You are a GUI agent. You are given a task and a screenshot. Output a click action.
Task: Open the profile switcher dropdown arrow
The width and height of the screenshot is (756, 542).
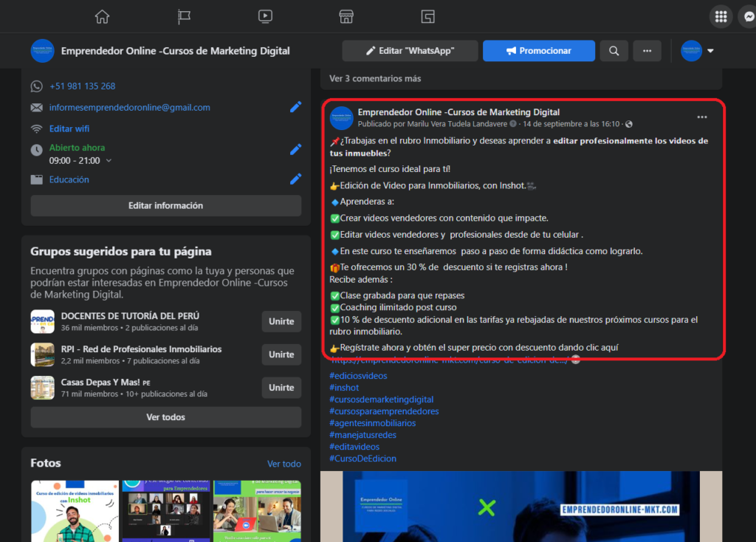710,51
